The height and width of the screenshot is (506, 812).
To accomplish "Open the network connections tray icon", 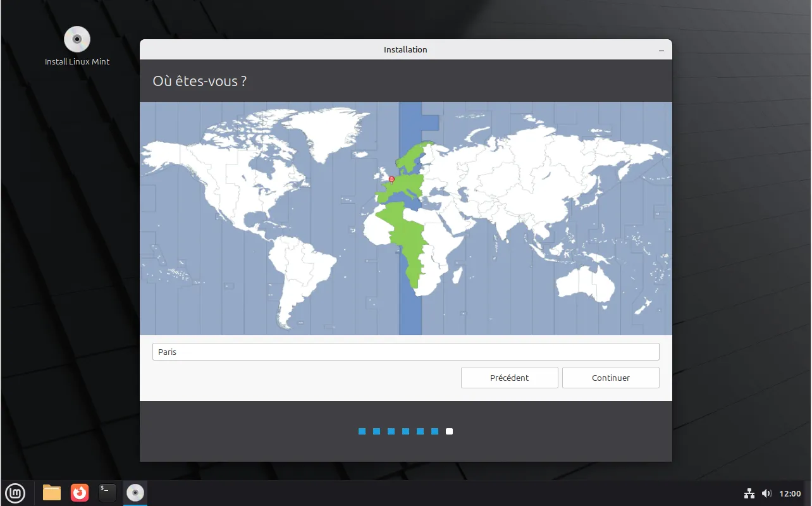I will tap(749, 493).
